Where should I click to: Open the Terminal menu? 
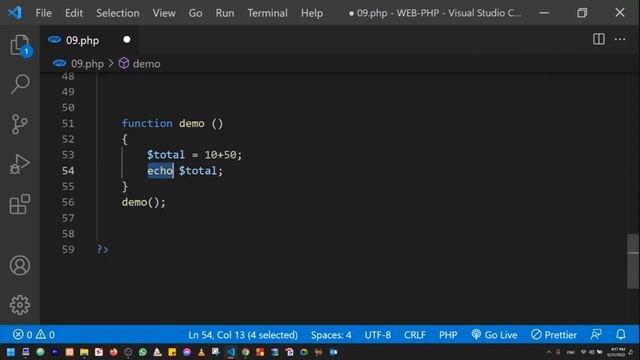pos(267,13)
